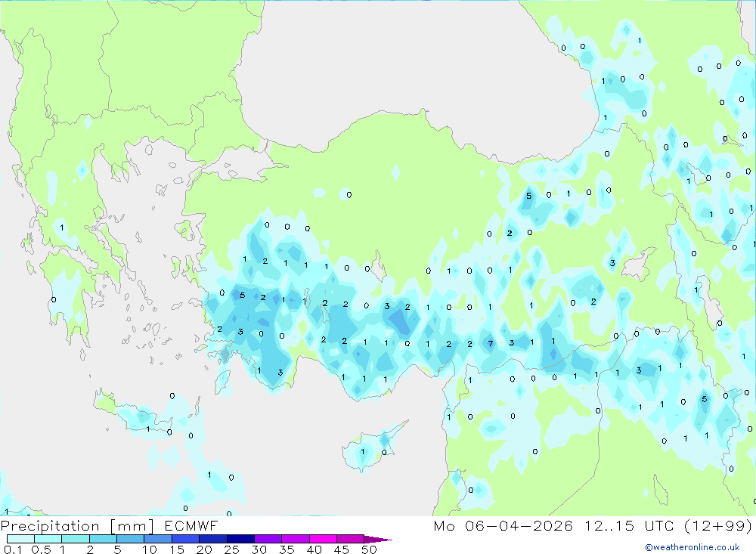This screenshot has height=554, width=756.
Task: Pick the 5–10 mm blue legend swatch
Action: coord(131,539)
